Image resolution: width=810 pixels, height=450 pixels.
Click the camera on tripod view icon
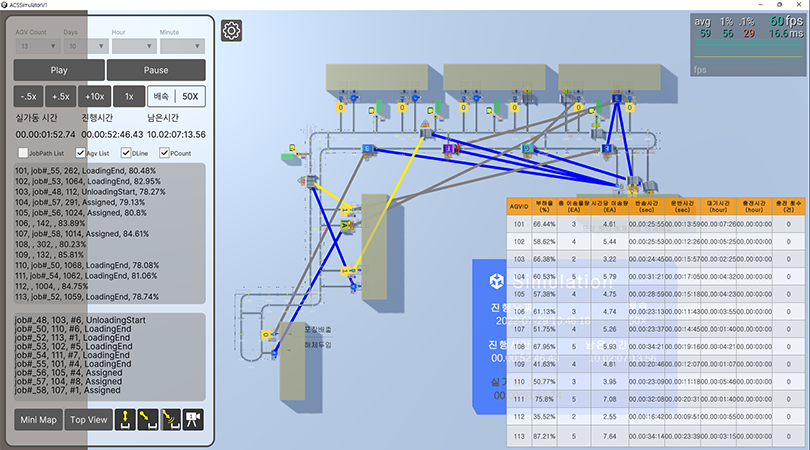click(193, 419)
